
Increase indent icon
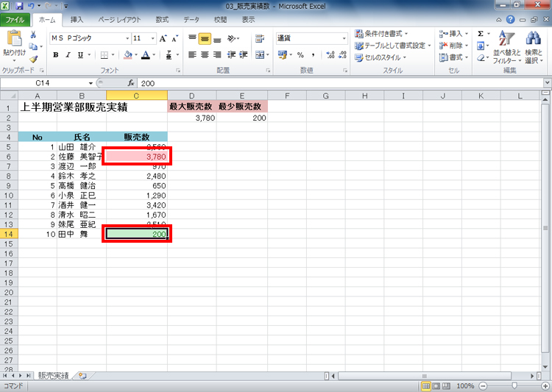pyautogui.click(x=244, y=54)
